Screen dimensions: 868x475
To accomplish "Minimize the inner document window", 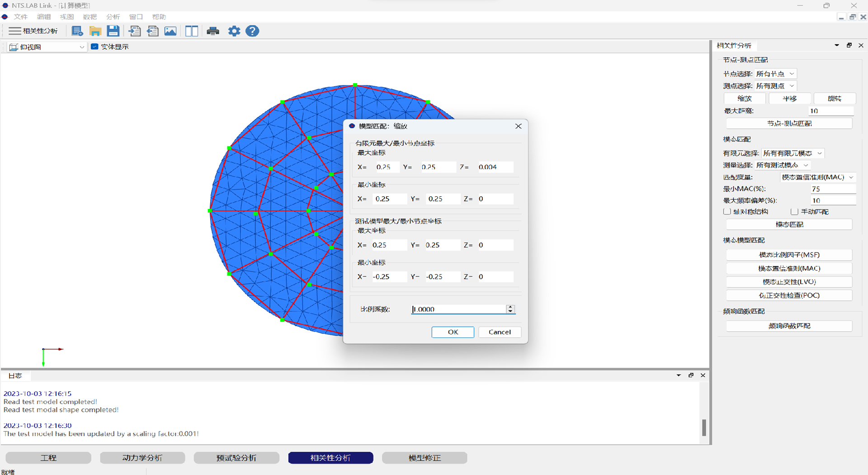I will coord(841,17).
